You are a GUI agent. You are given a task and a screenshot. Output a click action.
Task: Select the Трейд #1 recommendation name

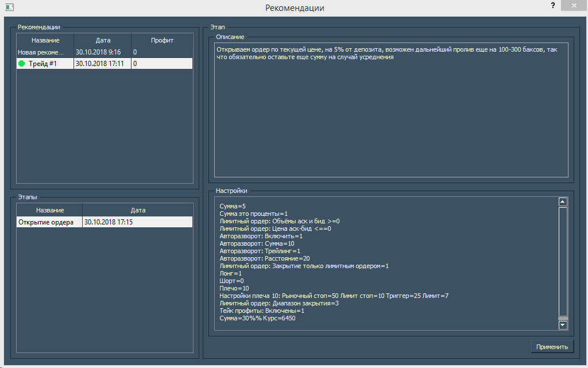43,64
